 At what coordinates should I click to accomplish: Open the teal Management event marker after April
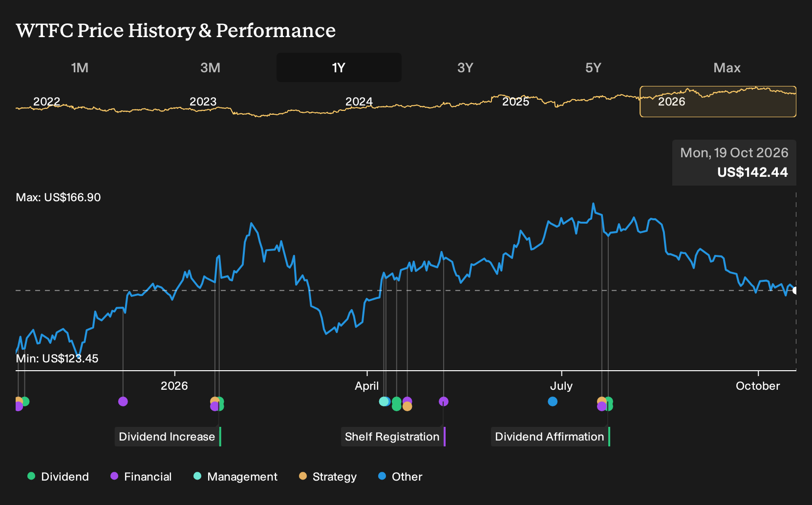click(384, 401)
